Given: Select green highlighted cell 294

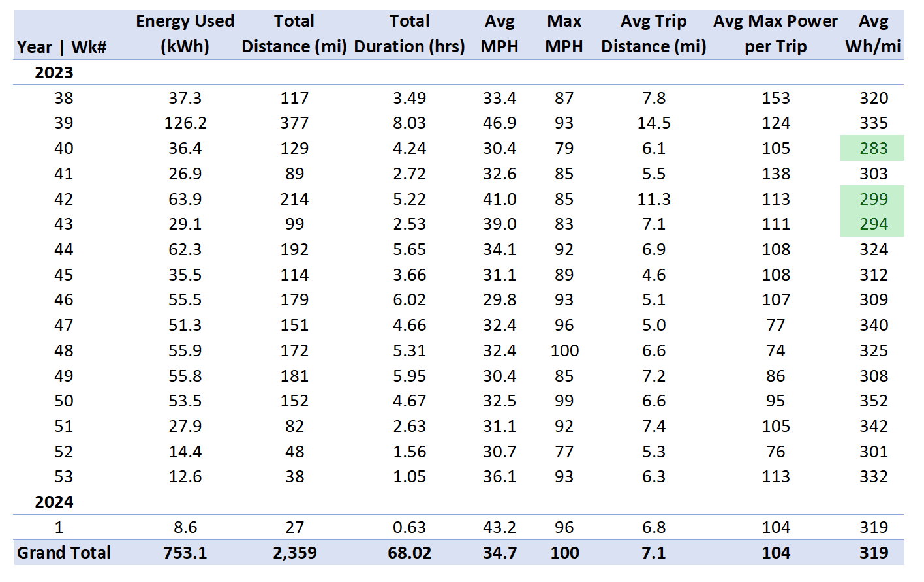Looking at the screenshot, I should [872, 224].
